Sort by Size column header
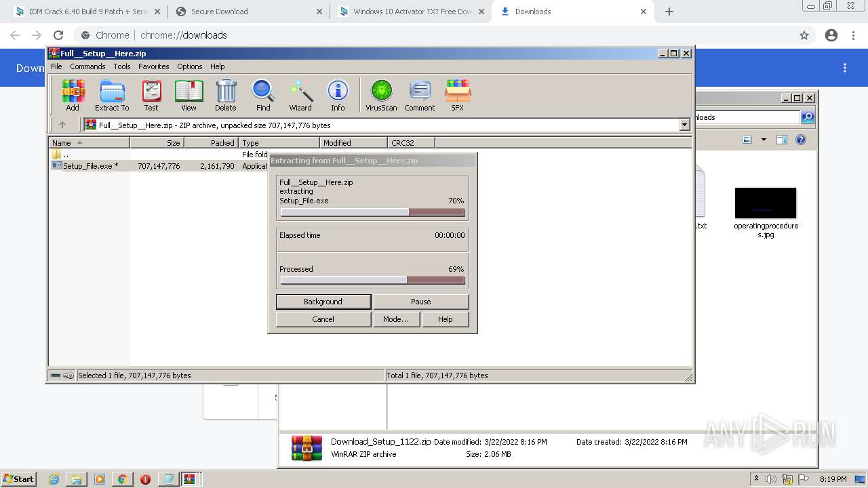This screenshot has height=488, width=868. tap(157, 143)
